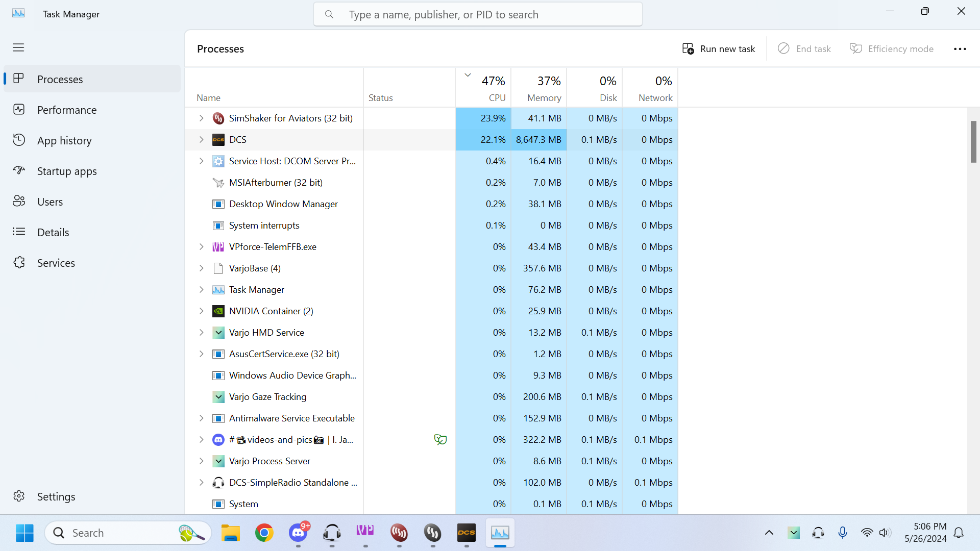
Task: Select the Processes sidebar item
Action: [x=92, y=79]
